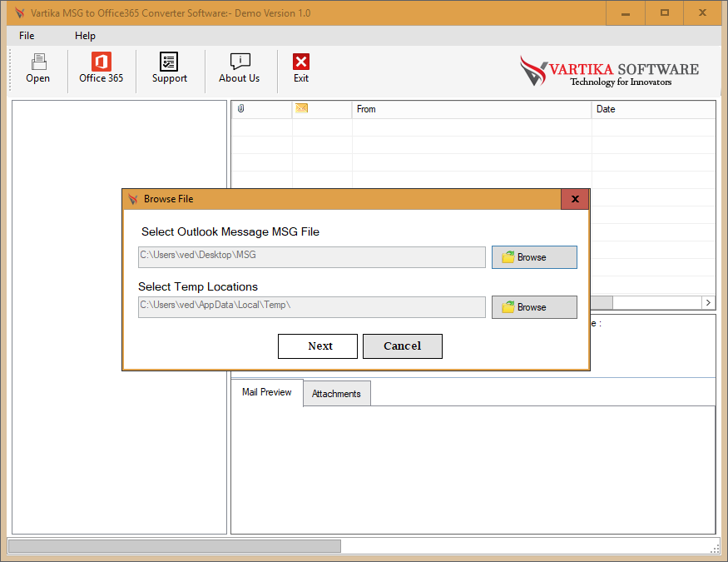This screenshot has width=728, height=562.
Task: Click the mail list scroll right arrow
Action: (x=708, y=303)
